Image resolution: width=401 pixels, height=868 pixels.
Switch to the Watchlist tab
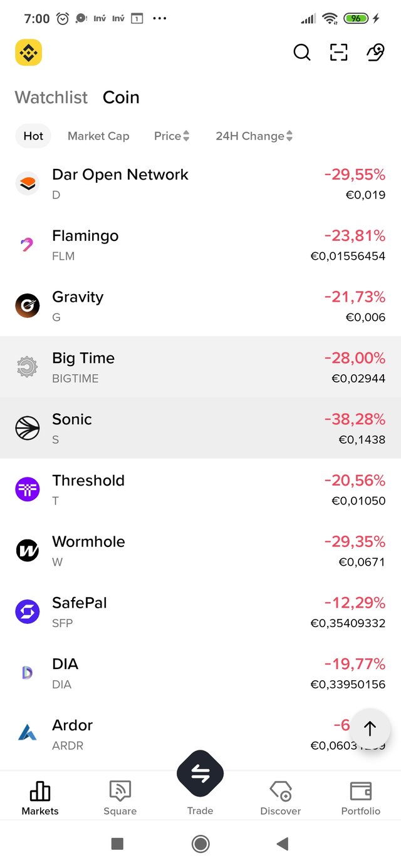51,98
